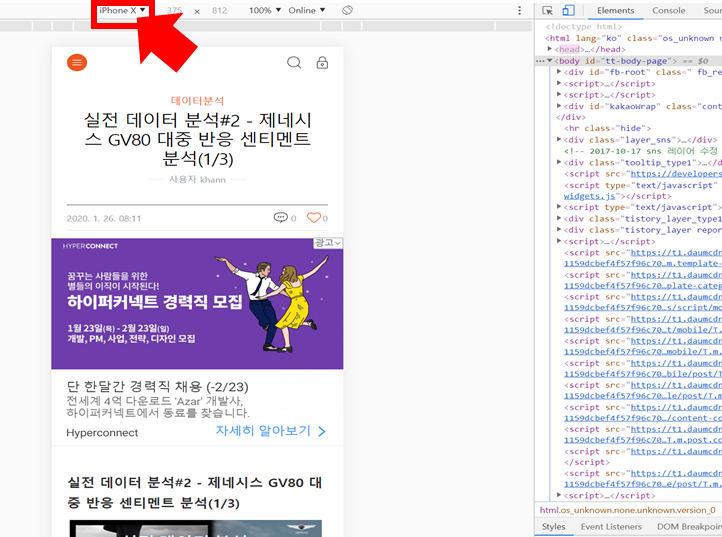The height and width of the screenshot is (537, 722).
Task: Expand the head element node
Action: tap(549, 49)
